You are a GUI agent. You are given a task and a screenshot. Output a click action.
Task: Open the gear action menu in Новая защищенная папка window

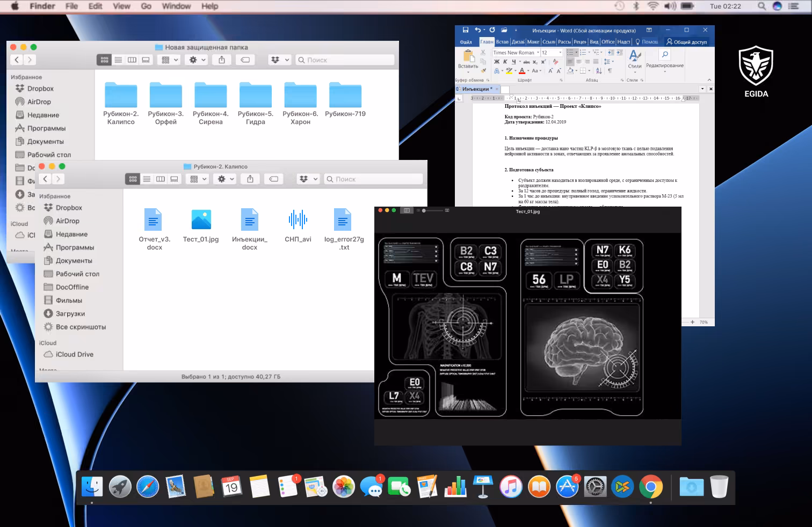point(197,60)
